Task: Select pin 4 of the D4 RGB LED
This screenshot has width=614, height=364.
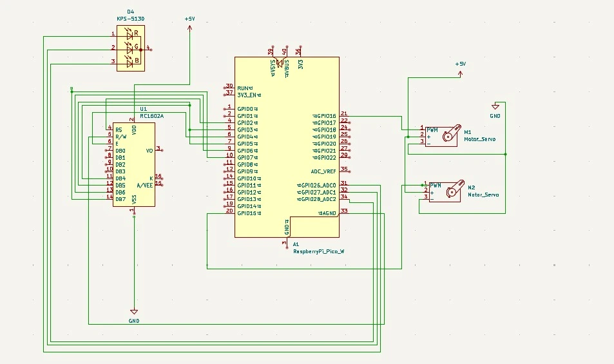Action: coord(148,48)
